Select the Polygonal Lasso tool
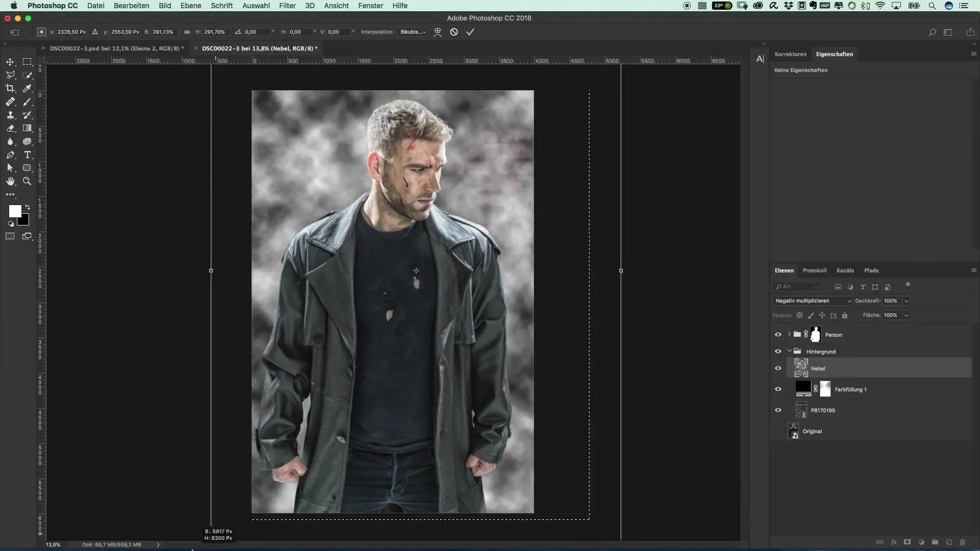The image size is (980, 551). point(10,75)
